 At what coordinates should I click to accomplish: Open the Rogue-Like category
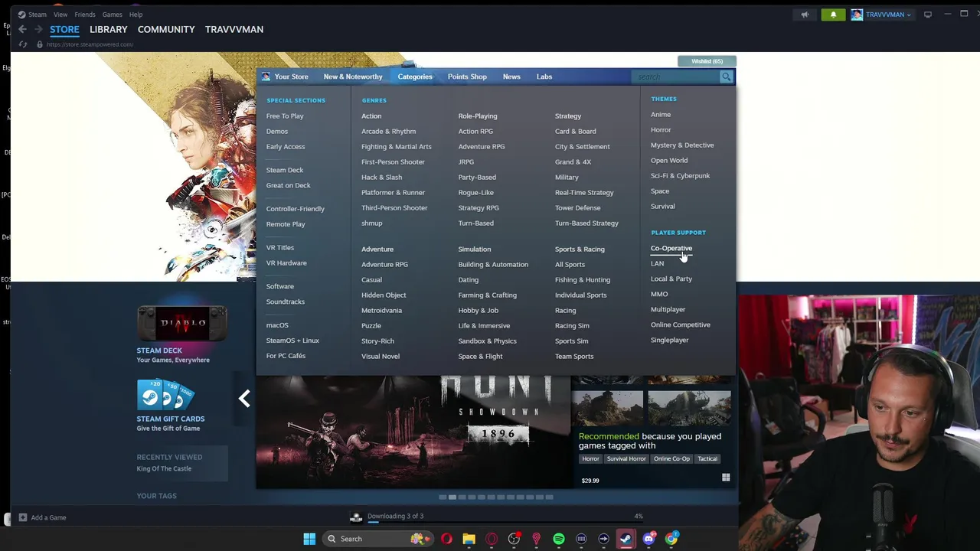[x=476, y=192]
